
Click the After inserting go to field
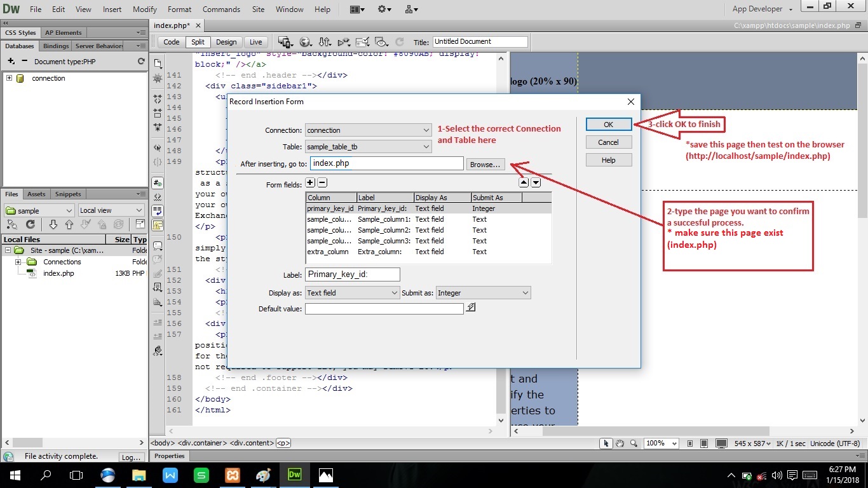[x=387, y=163]
